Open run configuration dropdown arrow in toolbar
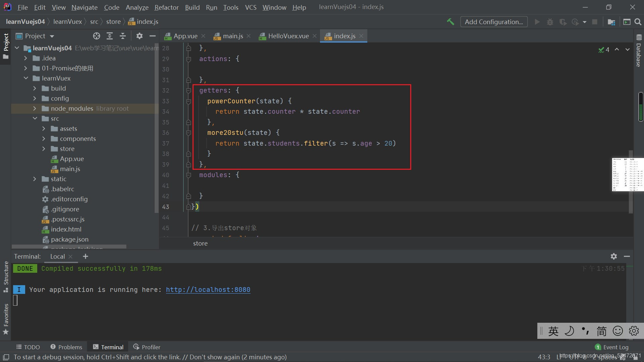Viewport: 644px width, 362px height. coord(585,22)
